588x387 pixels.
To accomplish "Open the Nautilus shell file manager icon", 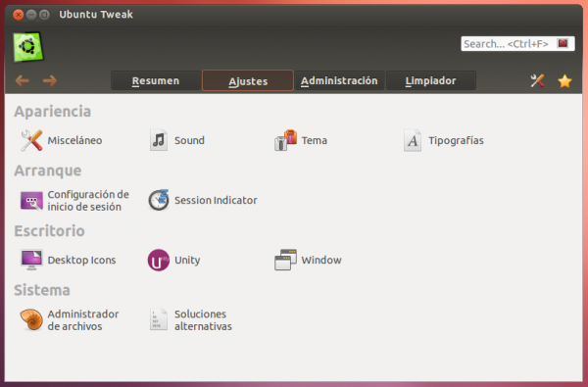I will pos(31,319).
